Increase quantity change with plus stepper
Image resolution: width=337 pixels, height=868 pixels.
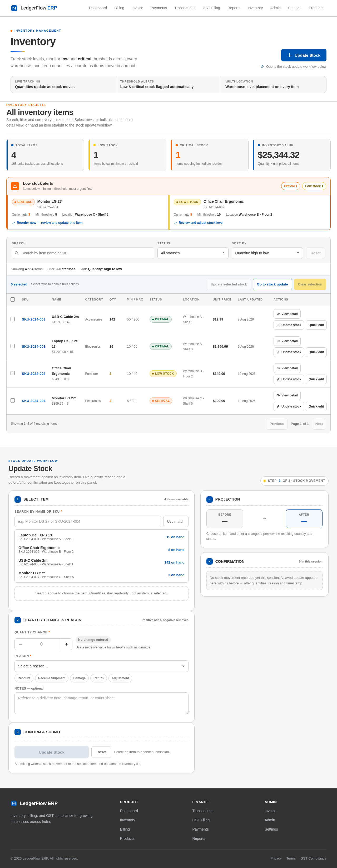click(67, 644)
